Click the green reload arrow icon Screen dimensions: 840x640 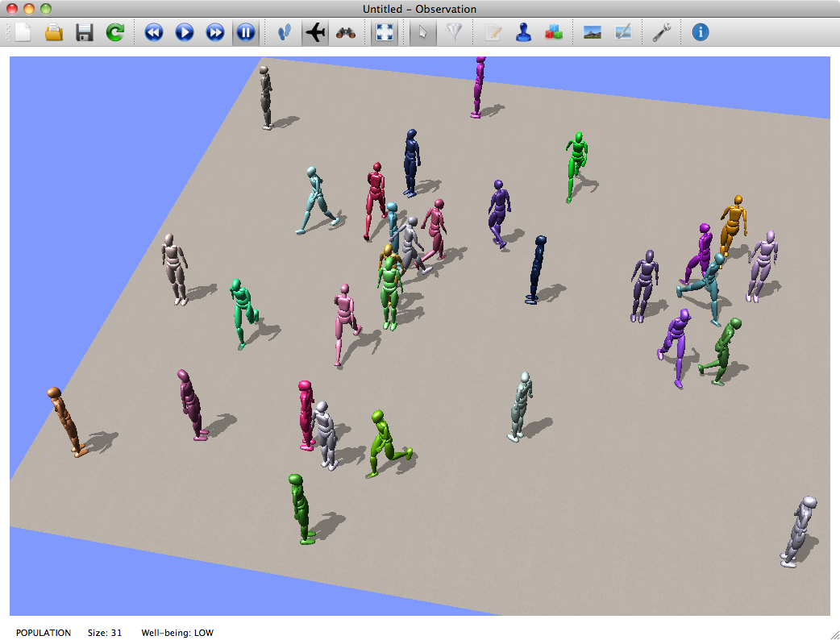[115, 32]
